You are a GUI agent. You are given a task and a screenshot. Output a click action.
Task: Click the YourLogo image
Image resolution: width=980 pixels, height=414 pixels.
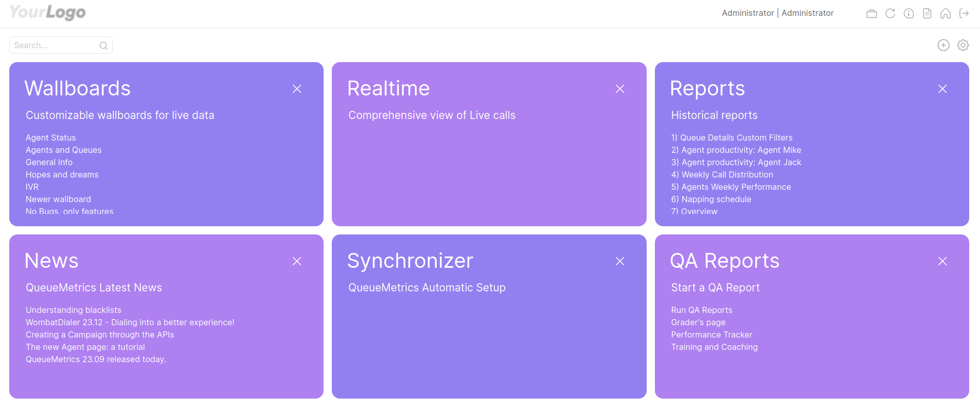tap(48, 12)
